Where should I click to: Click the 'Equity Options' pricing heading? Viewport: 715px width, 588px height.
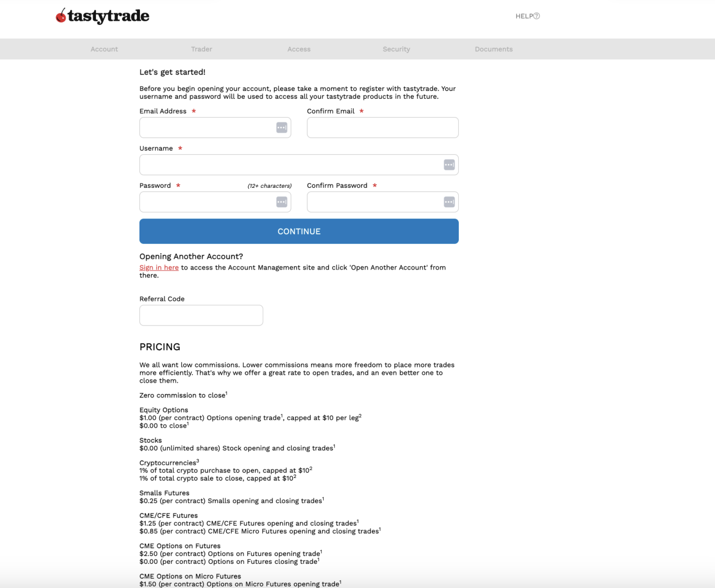pos(164,410)
